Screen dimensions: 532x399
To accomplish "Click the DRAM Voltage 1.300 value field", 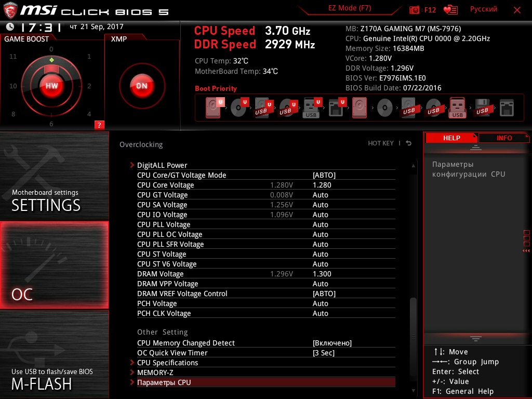I will (x=322, y=274).
